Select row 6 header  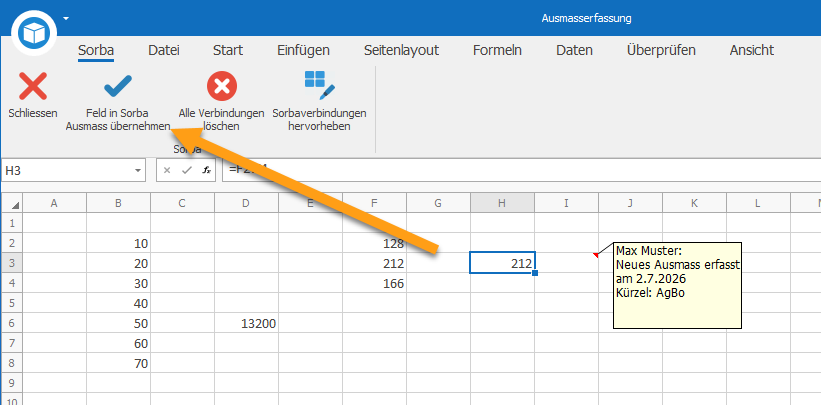tap(12, 323)
